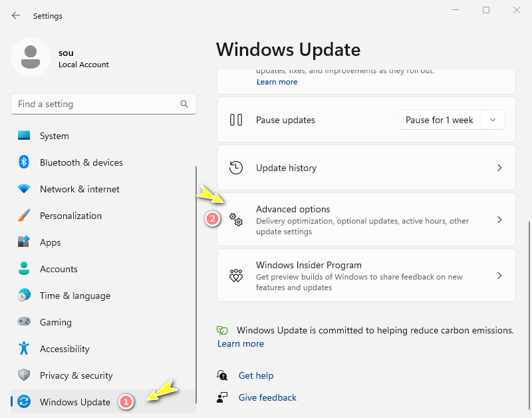Open the Pause duration dropdown arrow
Viewport: 532px width, 418px height.
tap(493, 120)
